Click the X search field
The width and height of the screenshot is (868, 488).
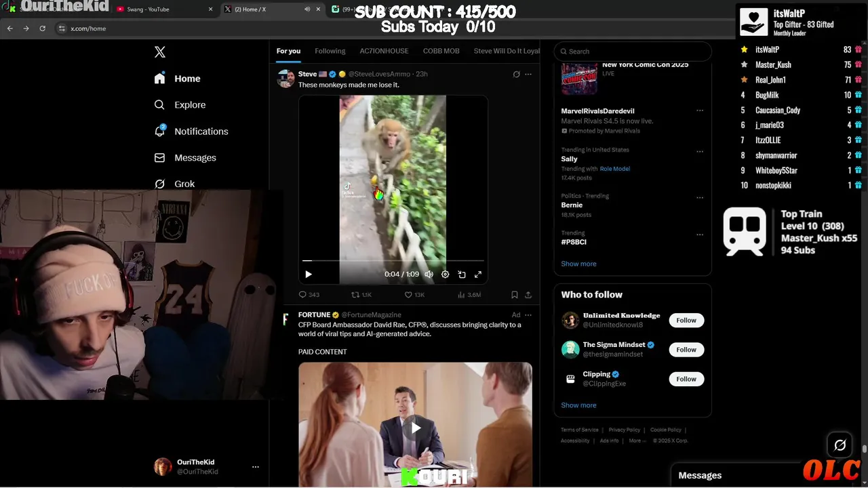[x=633, y=52]
